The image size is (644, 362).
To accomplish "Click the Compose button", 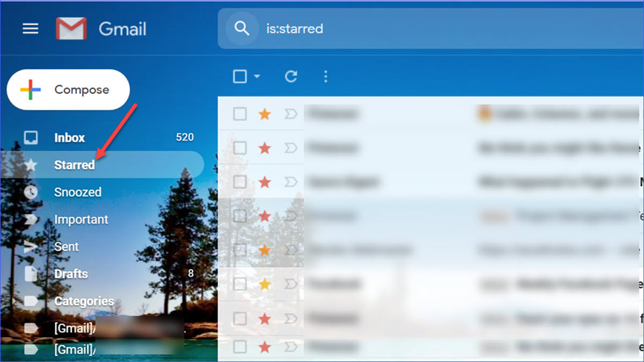I will coord(68,89).
